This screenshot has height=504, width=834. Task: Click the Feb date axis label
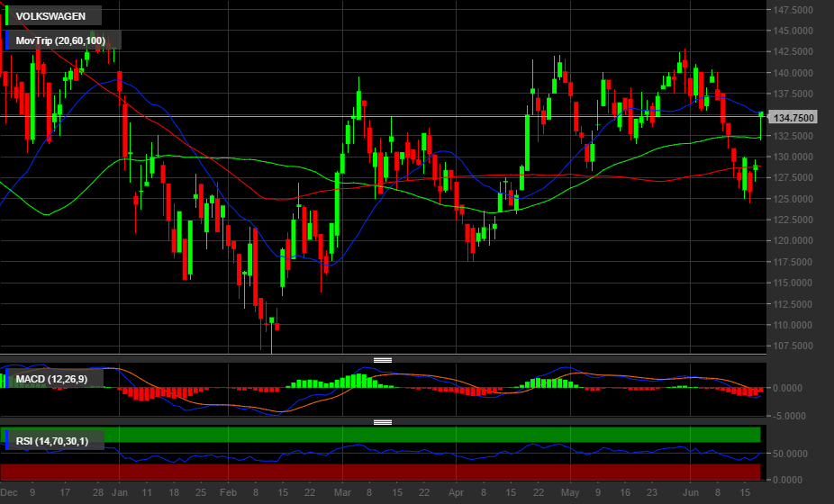coord(228,493)
